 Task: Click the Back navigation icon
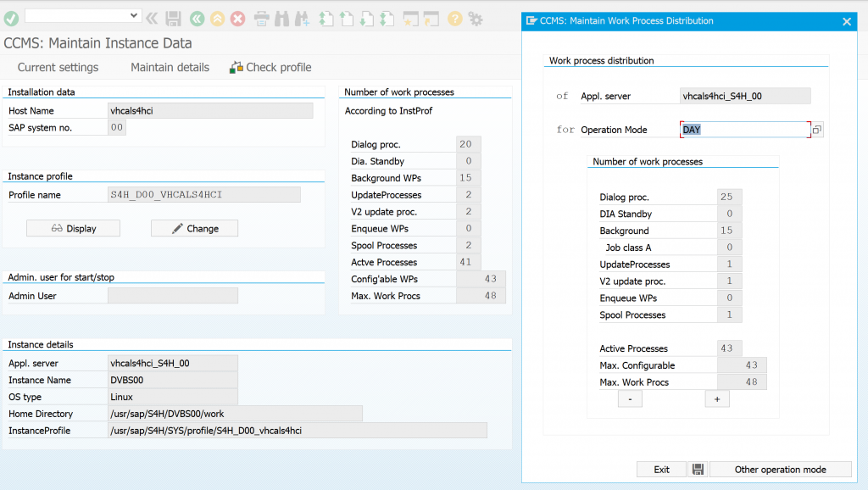click(x=195, y=18)
